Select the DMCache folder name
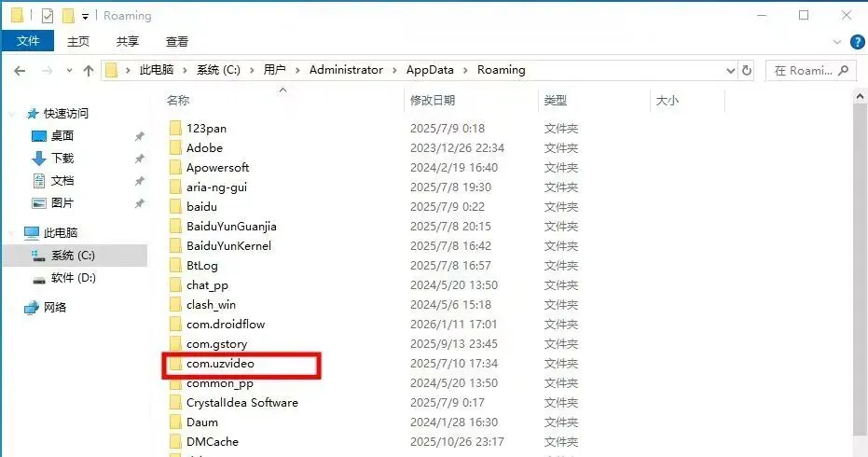The width and height of the screenshot is (868, 457). [x=213, y=441]
